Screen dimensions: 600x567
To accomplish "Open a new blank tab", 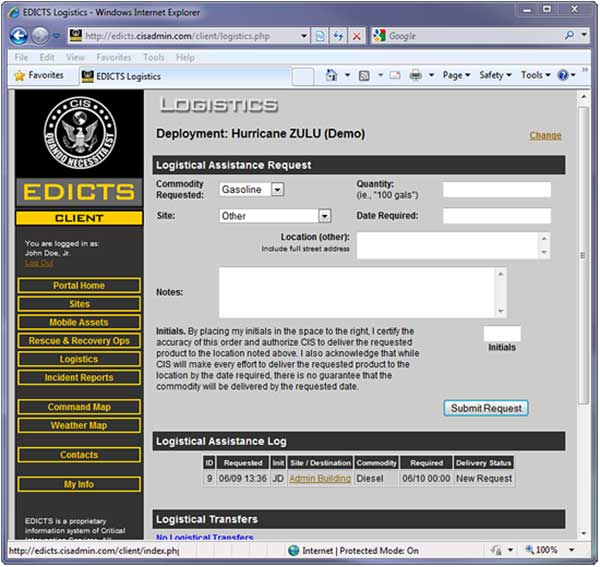I will click(x=303, y=77).
